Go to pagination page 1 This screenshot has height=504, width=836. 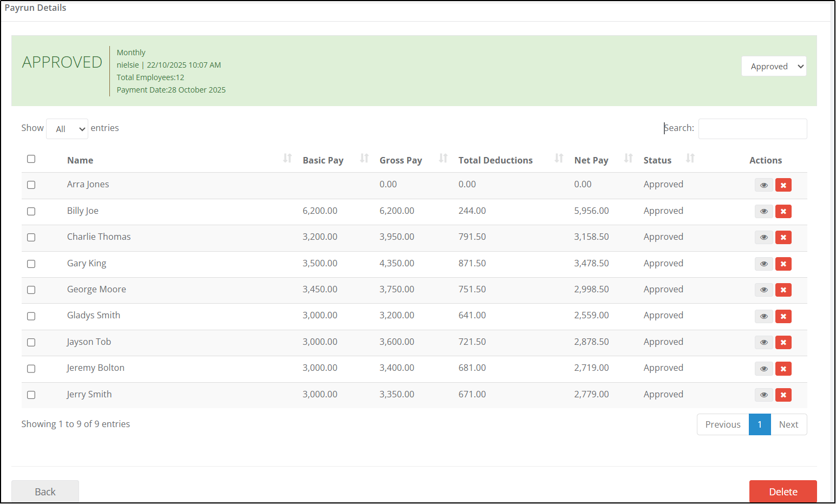pyautogui.click(x=760, y=424)
